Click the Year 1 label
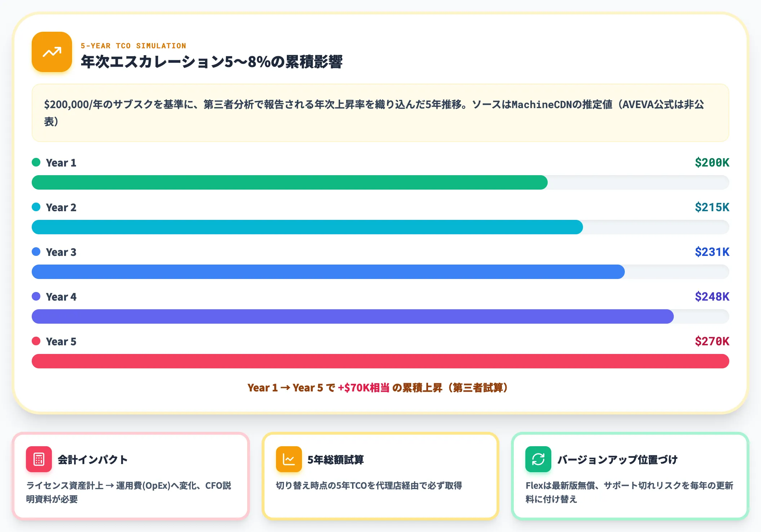 [x=61, y=163]
